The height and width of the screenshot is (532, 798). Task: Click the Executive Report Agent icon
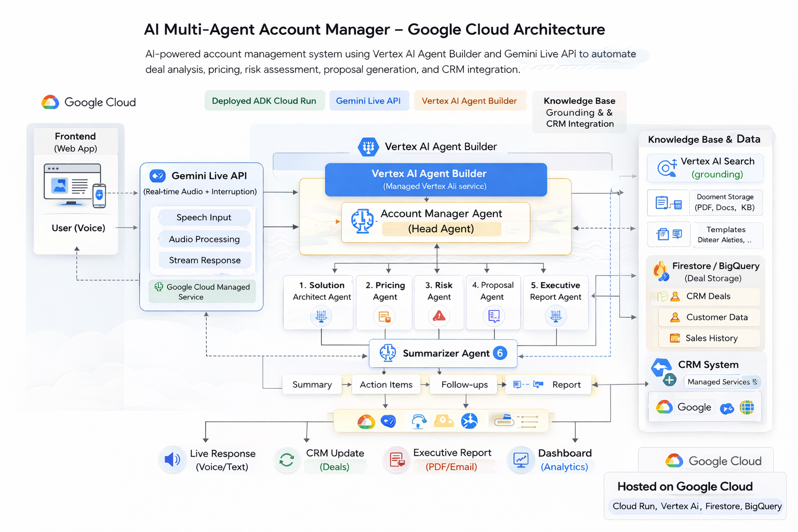(556, 315)
